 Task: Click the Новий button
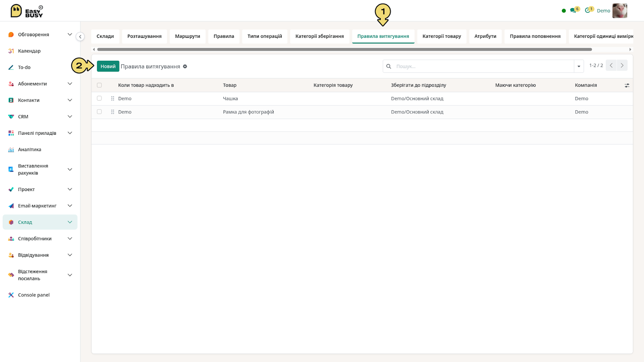(x=108, y=66)
